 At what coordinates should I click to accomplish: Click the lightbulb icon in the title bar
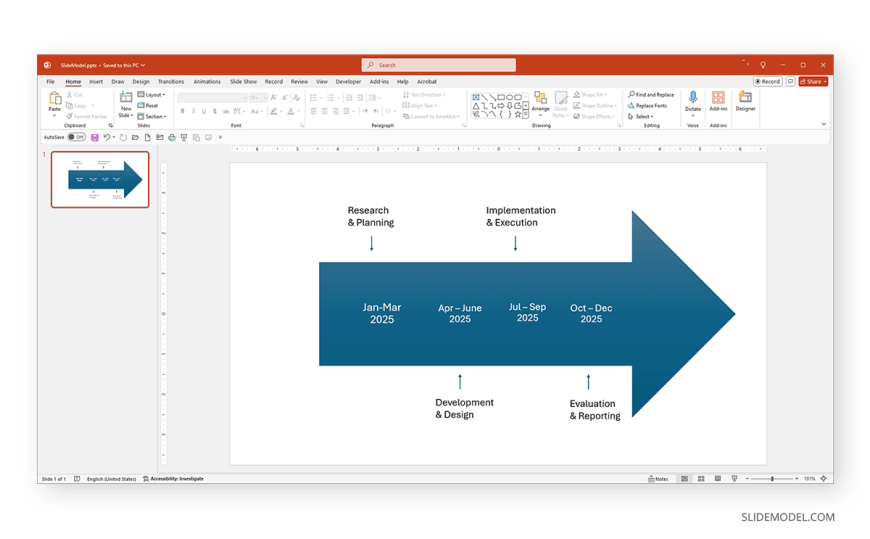coord(763,65)
